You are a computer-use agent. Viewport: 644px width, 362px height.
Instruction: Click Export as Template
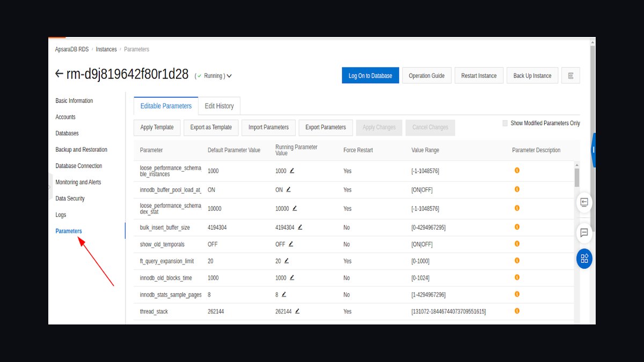tap(211, 128)
